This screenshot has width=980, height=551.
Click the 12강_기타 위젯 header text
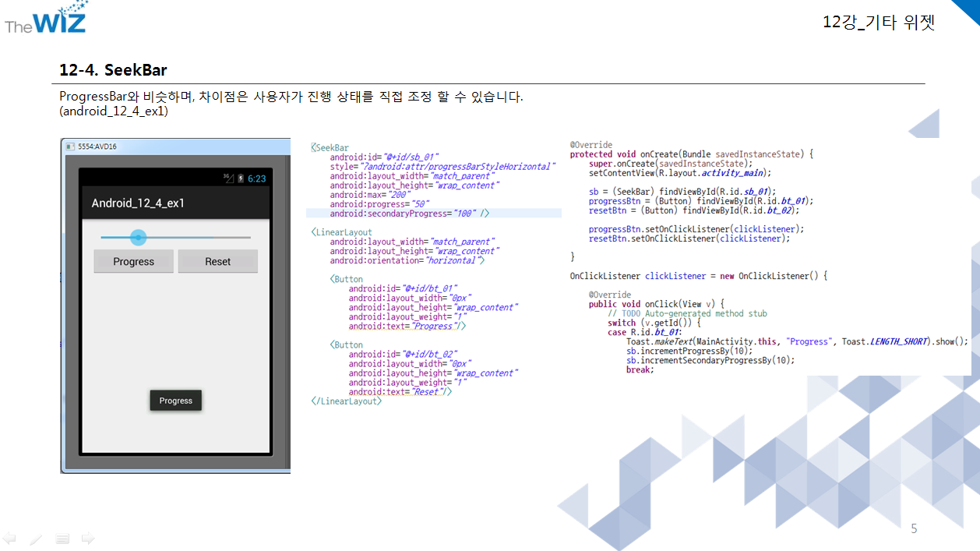879,23
